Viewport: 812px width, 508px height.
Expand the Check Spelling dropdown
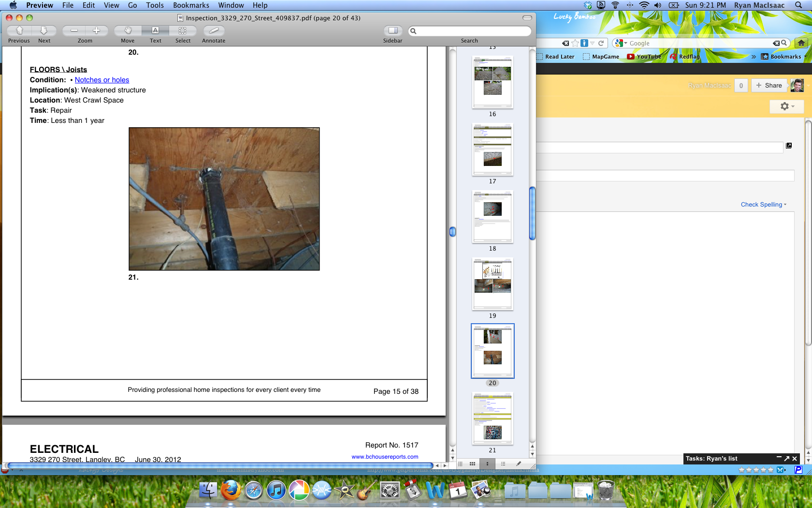point(763,205)
